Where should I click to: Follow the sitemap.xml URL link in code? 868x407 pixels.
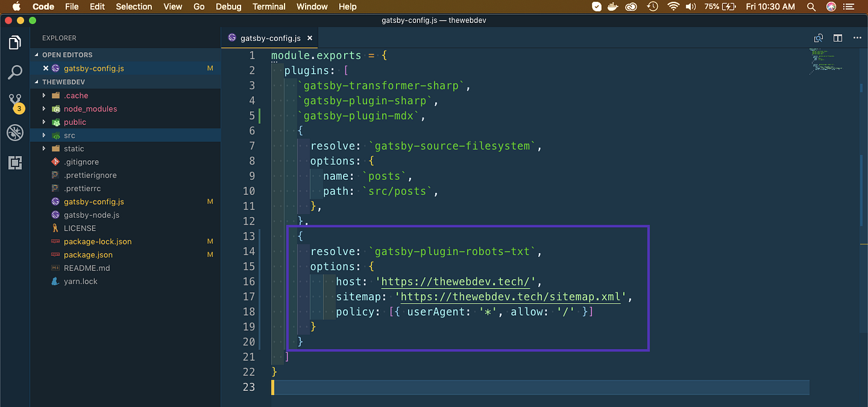[510, 297]
